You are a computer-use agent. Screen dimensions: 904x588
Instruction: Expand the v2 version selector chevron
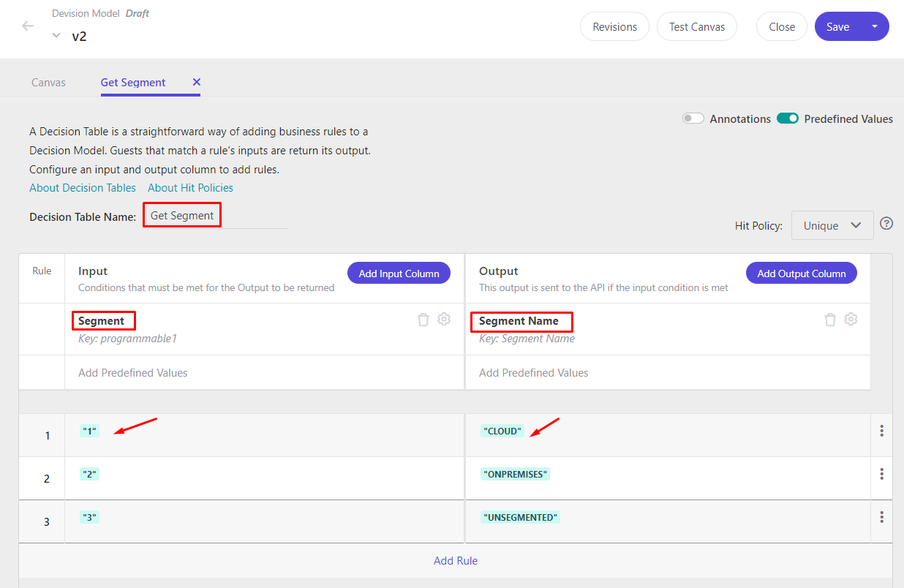coord(56,34)
